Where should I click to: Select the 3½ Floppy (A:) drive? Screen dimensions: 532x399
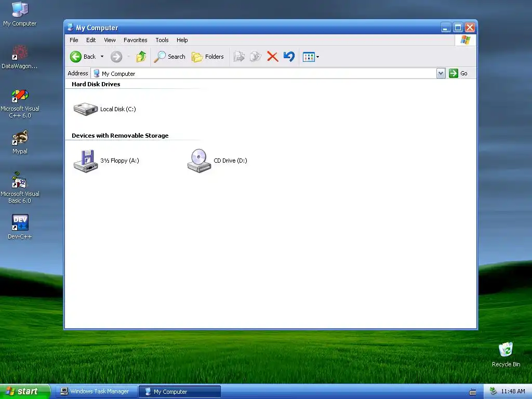[x=106, y=161]
